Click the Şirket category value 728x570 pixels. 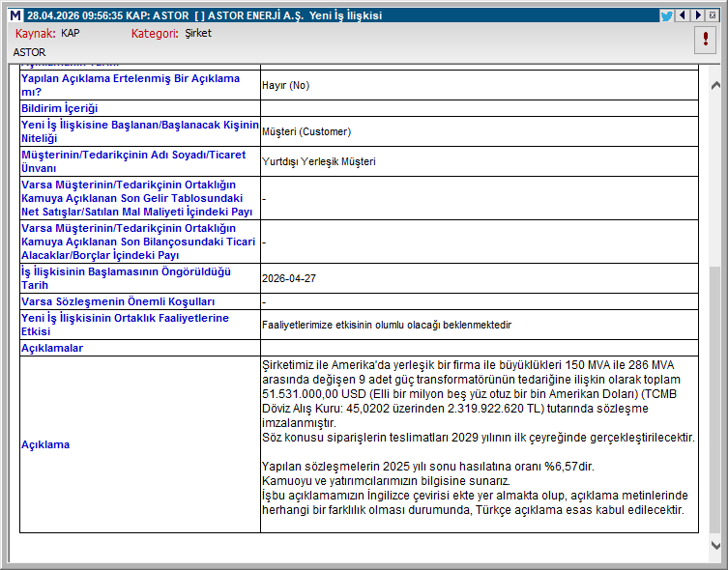pos(198,33)
